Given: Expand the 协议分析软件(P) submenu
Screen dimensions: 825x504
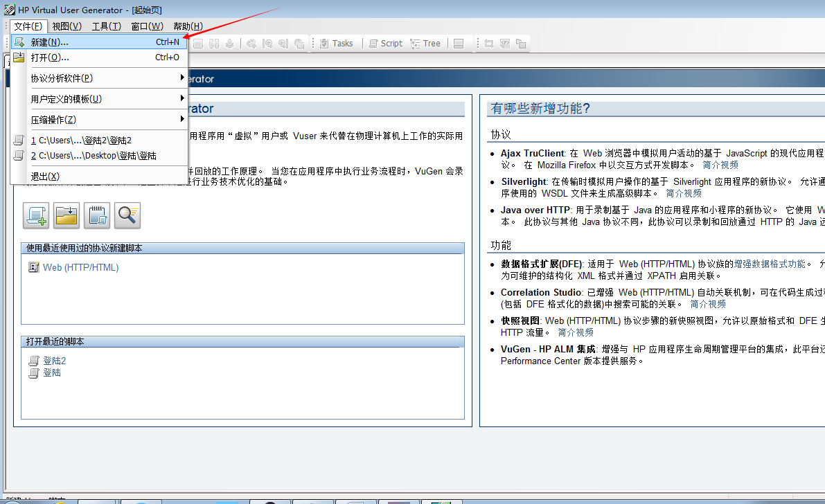Looking at the screenshot, I should pos(99,78).
